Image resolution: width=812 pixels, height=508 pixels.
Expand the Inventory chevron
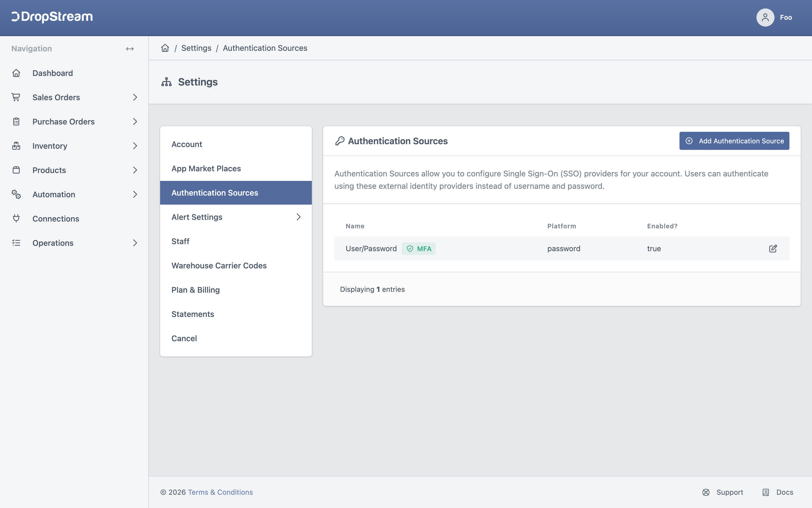pyautogui.click(x=135, y=145)
